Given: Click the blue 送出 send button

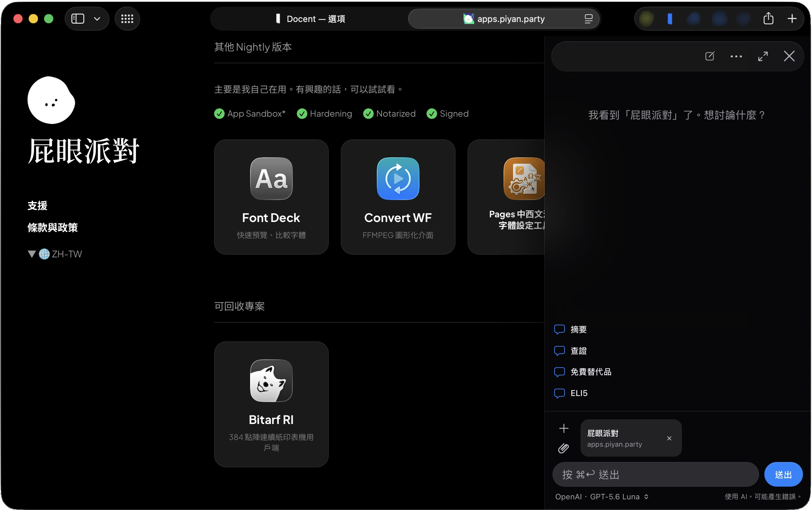Looking at the screenshot, I should pos(783,475).
